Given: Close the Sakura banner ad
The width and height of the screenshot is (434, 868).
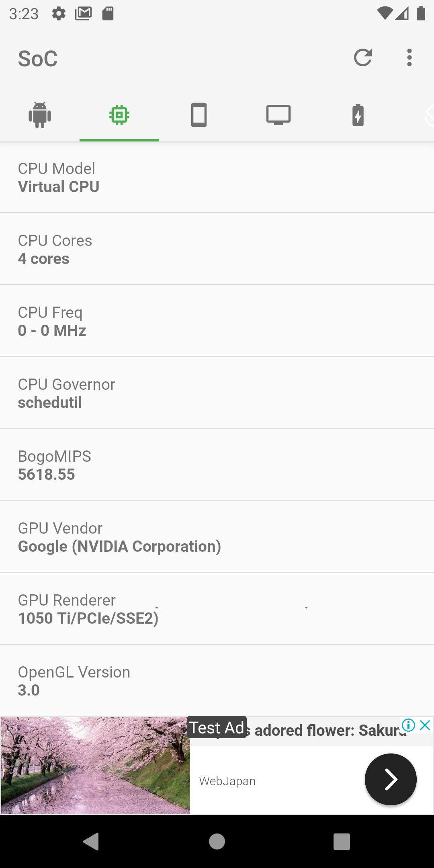Looking at the screenshot, I should 425,725.
